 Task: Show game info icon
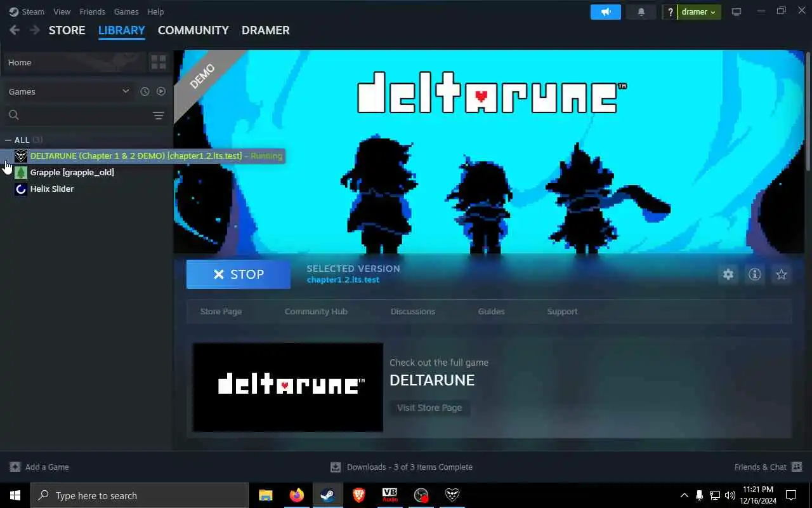[x=755, y=274]
